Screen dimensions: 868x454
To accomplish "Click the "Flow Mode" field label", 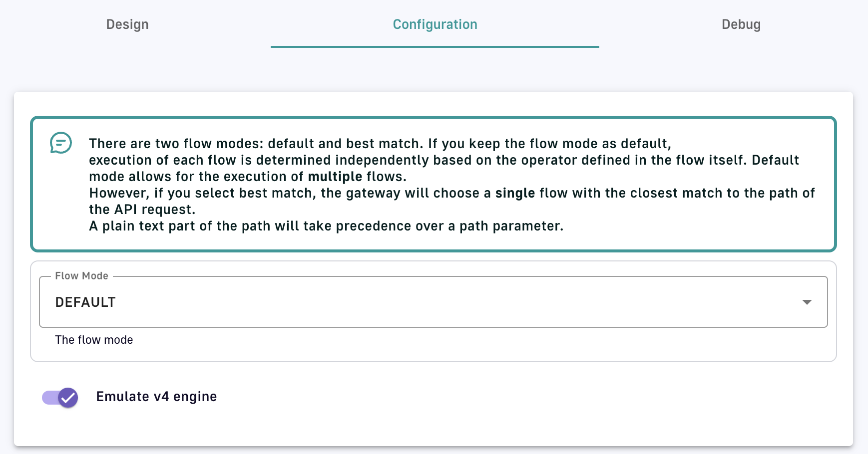I will [x=81, y=276].
